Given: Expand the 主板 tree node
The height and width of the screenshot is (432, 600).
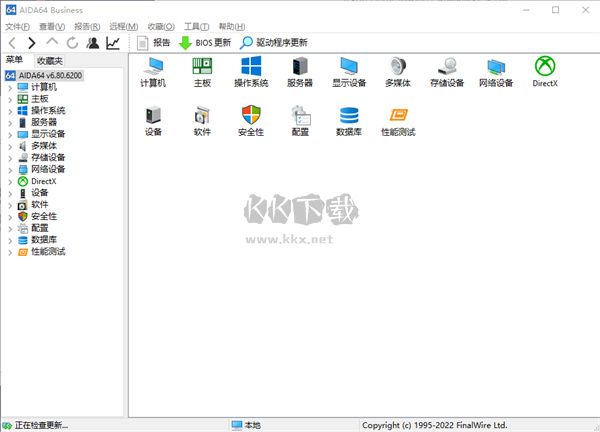Looking at the screenshot, I should click(10, 100).
